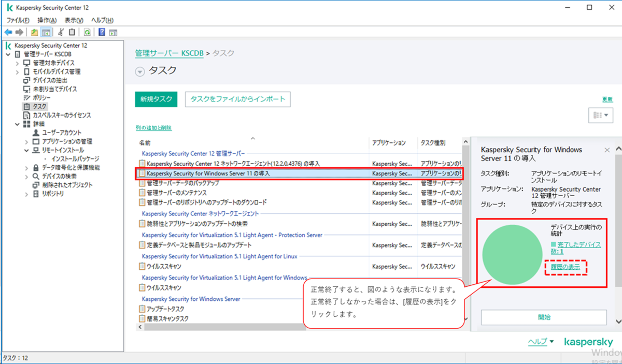This screenshot has height=364, width=622.
Task: Select データ暗号化と保護機能 in the tree
Action: tap(71, 167)
